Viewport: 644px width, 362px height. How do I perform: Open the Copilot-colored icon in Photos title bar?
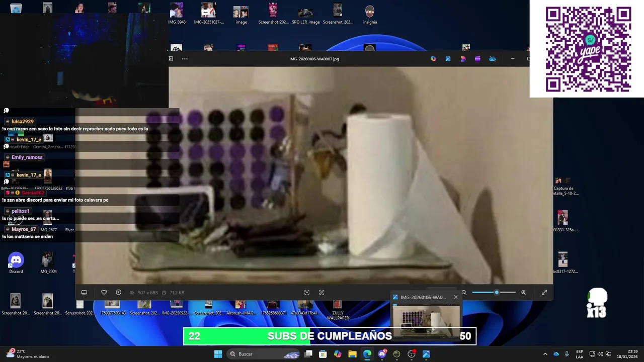[433, 59]
